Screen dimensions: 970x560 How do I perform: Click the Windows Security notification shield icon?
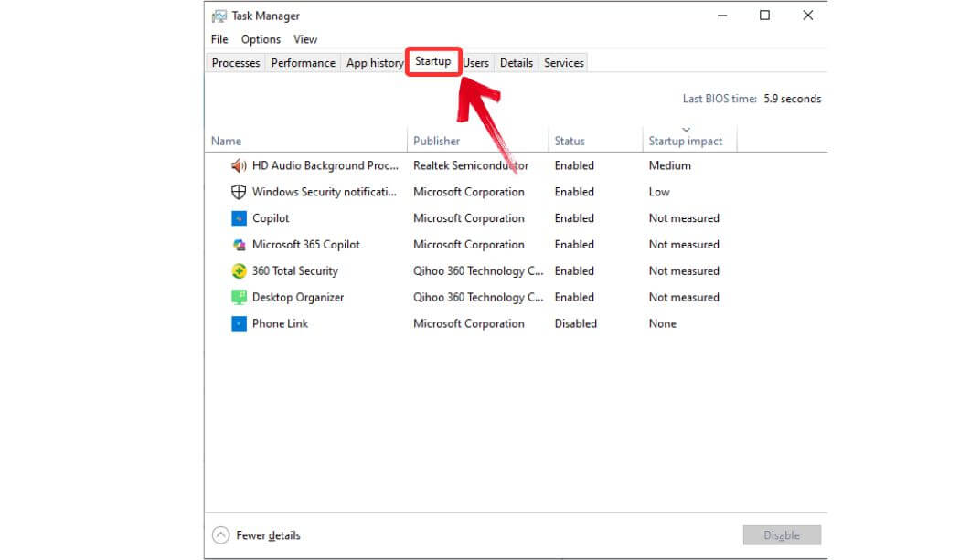click(x=238, y=192)
